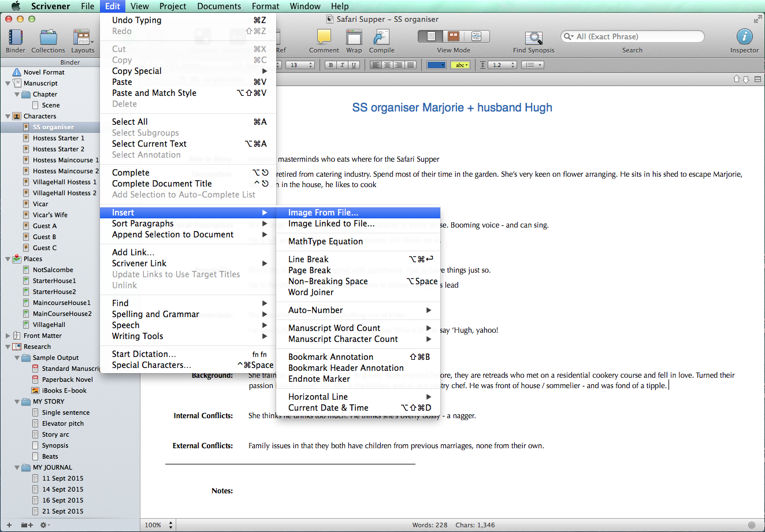
Task: Click the iBooks E-book image icon
Action: [35, 390]
